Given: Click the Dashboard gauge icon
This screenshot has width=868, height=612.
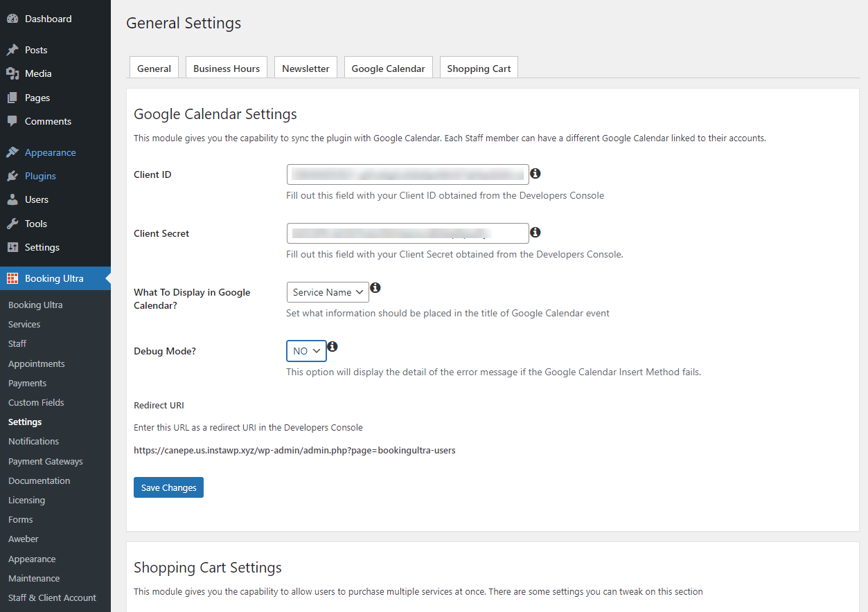Looking at the screenshot, I should [12, 19].
